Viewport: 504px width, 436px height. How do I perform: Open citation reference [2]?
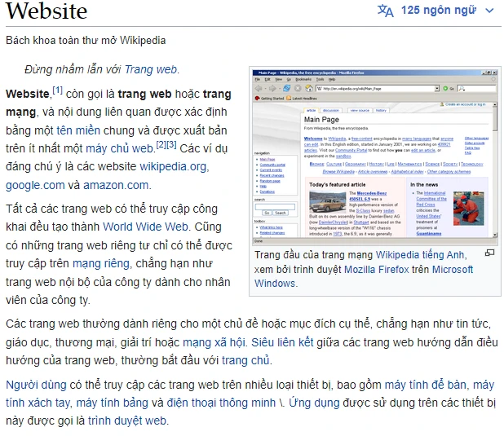click(x=161, y=144)
